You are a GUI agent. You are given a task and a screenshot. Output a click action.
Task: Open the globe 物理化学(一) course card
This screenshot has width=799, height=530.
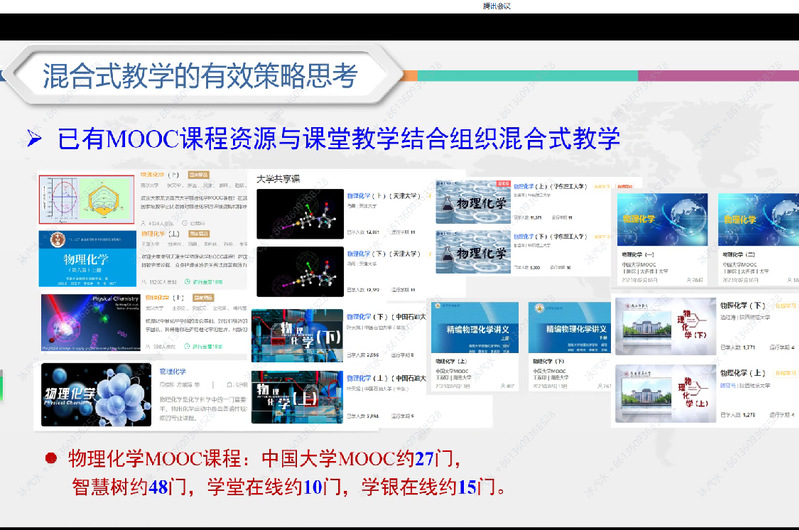click(661, 218)
